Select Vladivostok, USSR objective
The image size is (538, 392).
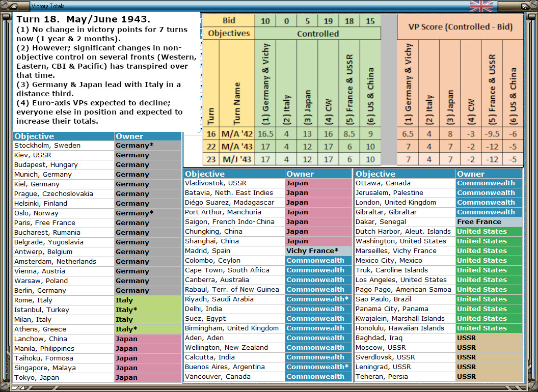[234, 183]
